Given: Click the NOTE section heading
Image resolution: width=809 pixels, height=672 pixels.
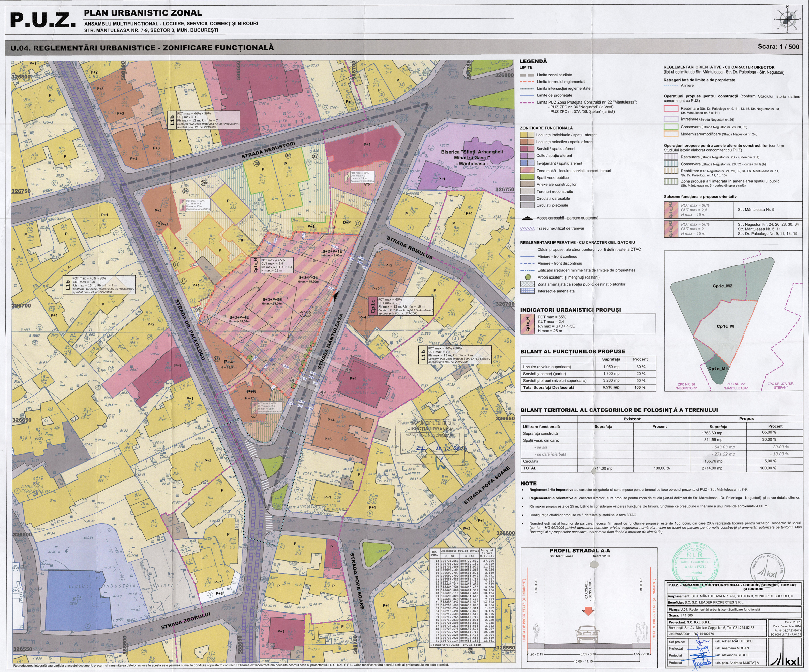Looking at the screenshot, I should pos(529,483).
